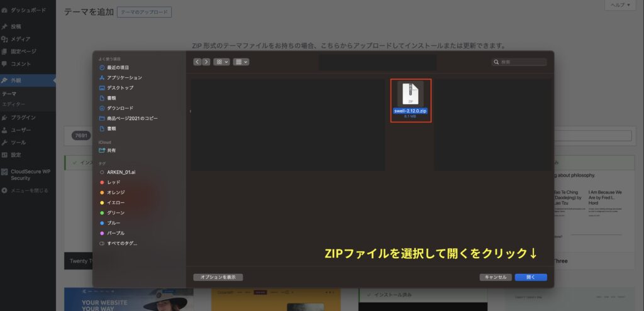This screenshot has height=311, width=644.
Task: Click the back navigation arrow in file dialog
Action: (x=197, y=62)
